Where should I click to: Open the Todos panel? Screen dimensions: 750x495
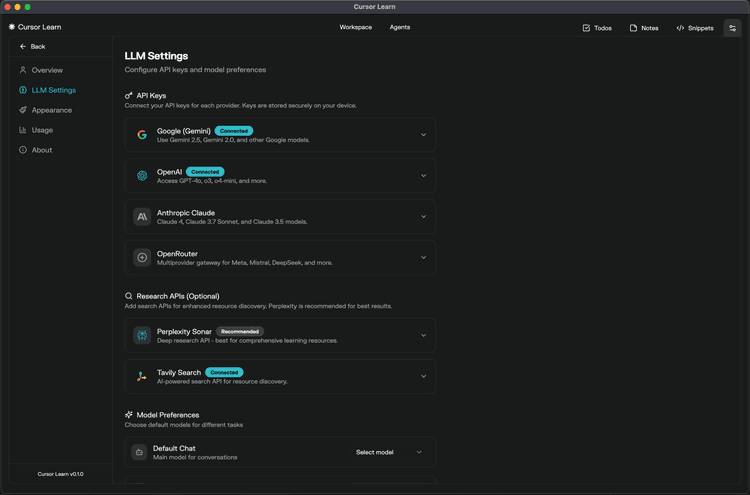pos(597,28)
